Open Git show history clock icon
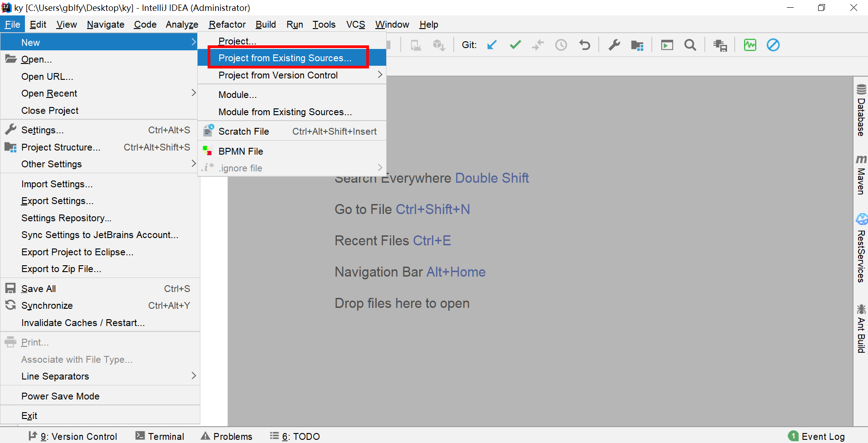The width and height of the screenshot is (868, 443). click(x=561, y=45)
